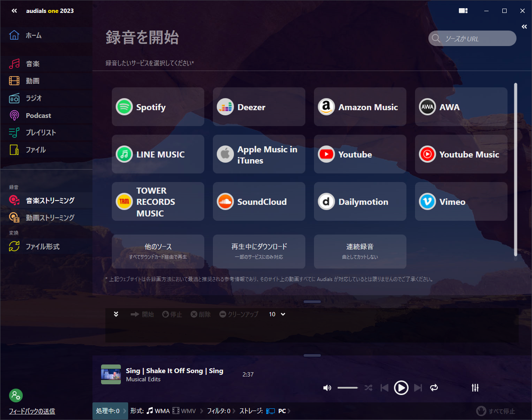
Task: Click the 開始 toolbar button
Action: click(x=142, y=315)
